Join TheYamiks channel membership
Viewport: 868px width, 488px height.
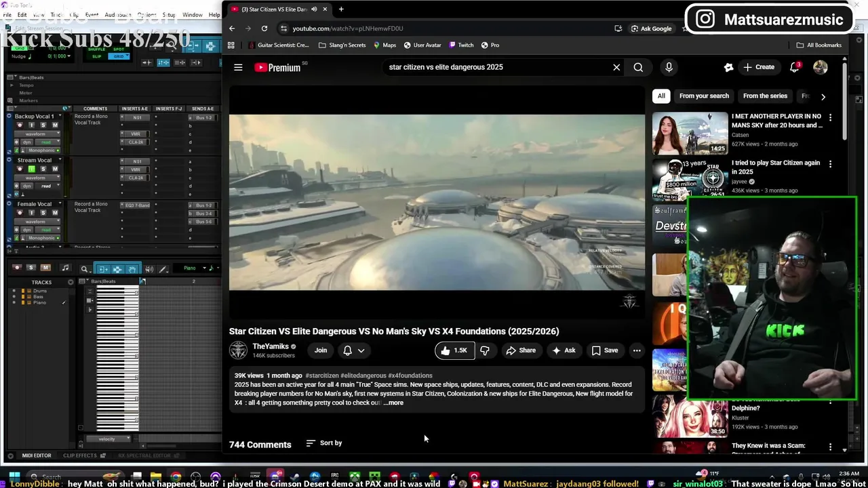point(321,350)
